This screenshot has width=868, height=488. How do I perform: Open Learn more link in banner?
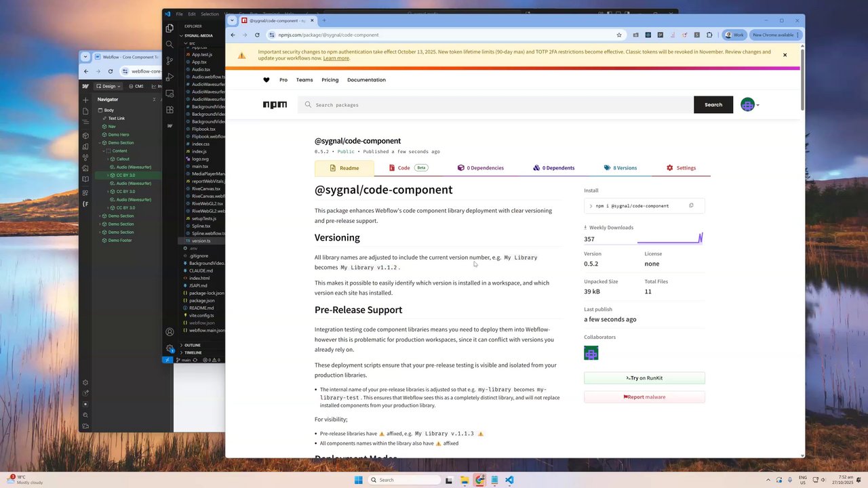[x=336, y=58]
